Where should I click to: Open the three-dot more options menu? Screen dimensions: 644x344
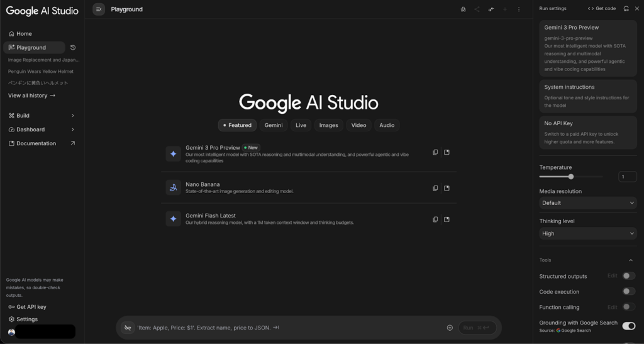coord(519,9)
